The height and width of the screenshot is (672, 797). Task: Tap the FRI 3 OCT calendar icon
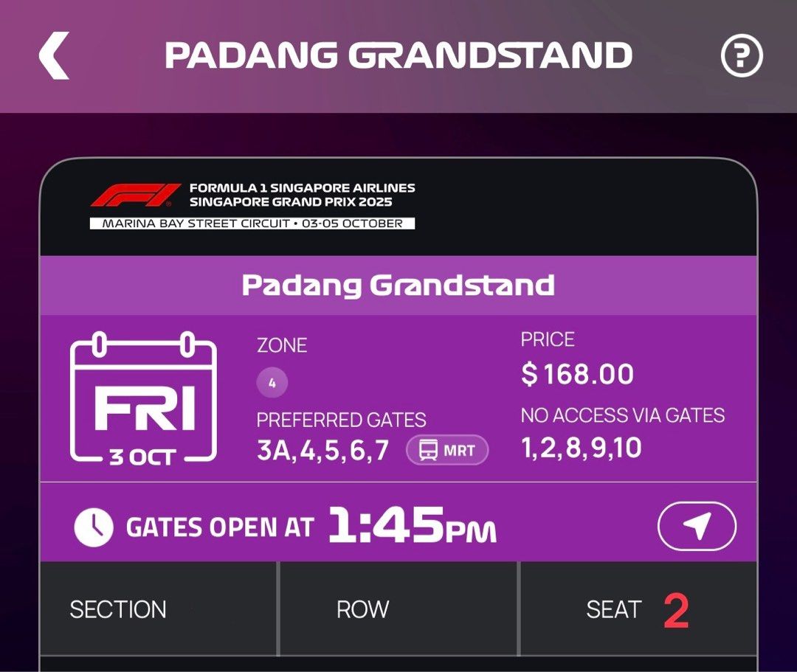pyautogui.click(x=142, y=398)
